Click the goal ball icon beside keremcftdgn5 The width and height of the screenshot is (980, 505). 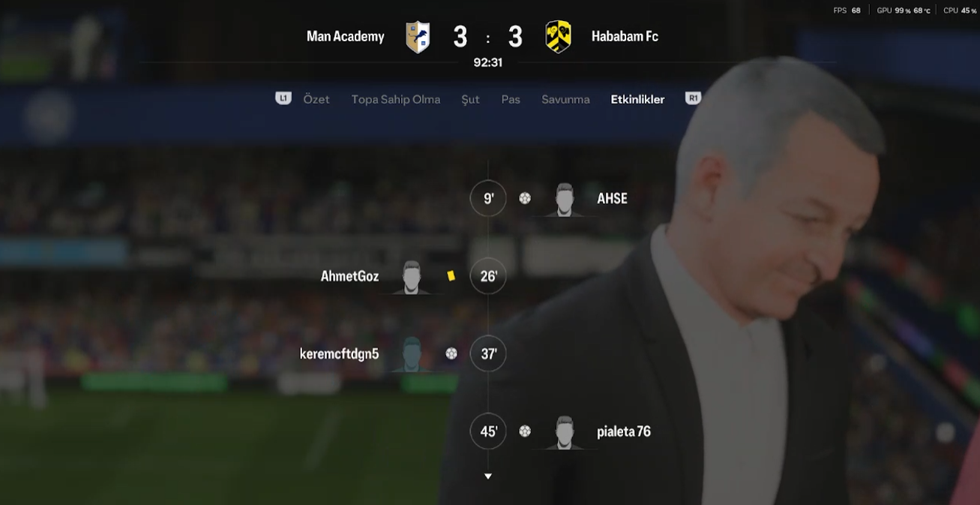coord(451,353)
